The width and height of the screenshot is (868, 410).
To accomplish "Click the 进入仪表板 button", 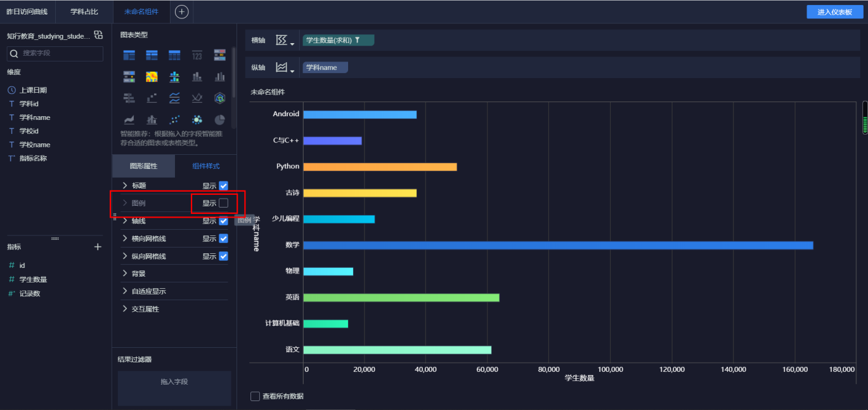I will [x=835, y=12].
